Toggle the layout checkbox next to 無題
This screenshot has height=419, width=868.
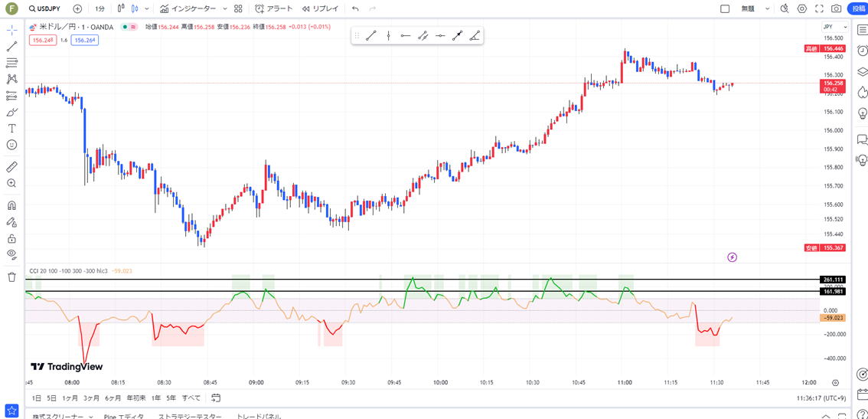pyautogui.click(x=725, y=8)
